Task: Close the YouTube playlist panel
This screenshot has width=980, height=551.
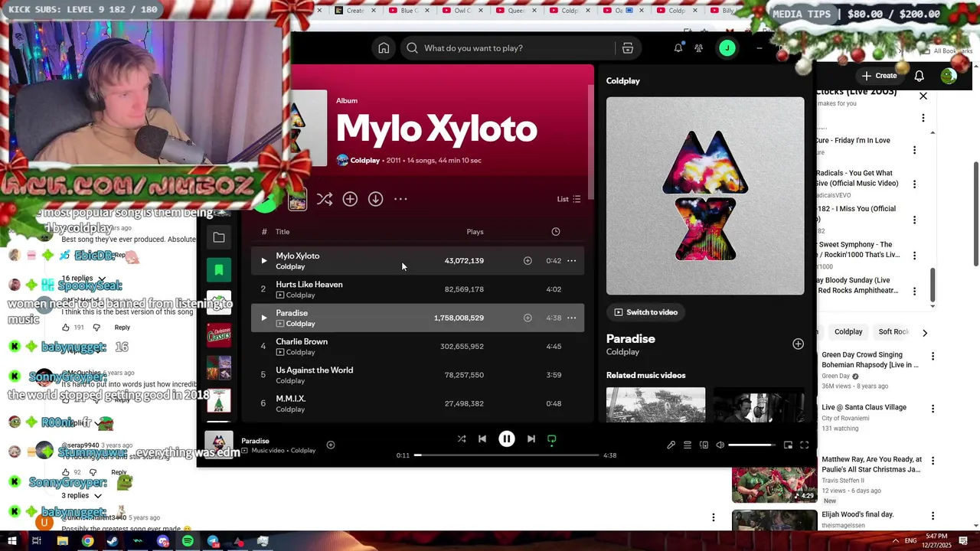Action: [923, 96]
